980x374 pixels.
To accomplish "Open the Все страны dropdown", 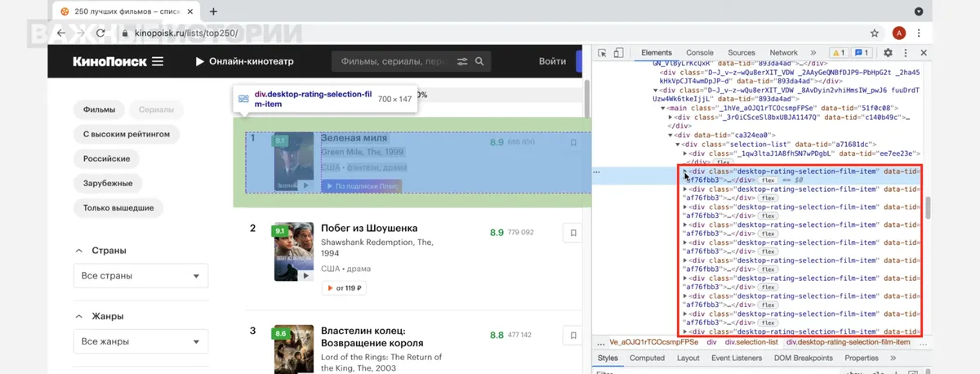I will tap(140, 276).
